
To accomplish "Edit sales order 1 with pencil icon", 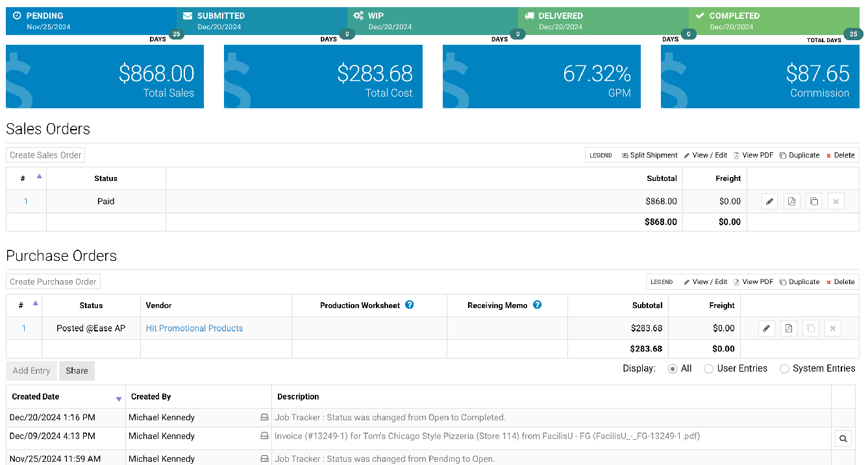I will [x=769, y=202].
